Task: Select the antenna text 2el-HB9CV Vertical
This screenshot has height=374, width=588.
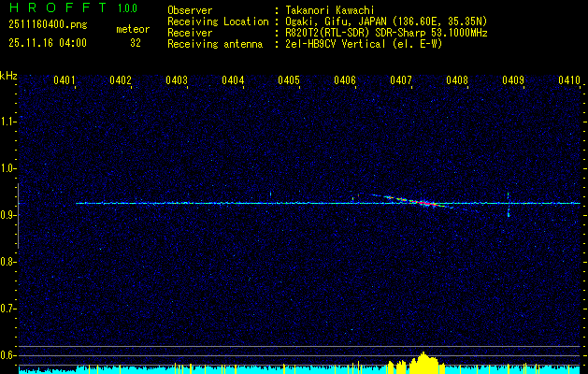Action: [x=336, y=44]
